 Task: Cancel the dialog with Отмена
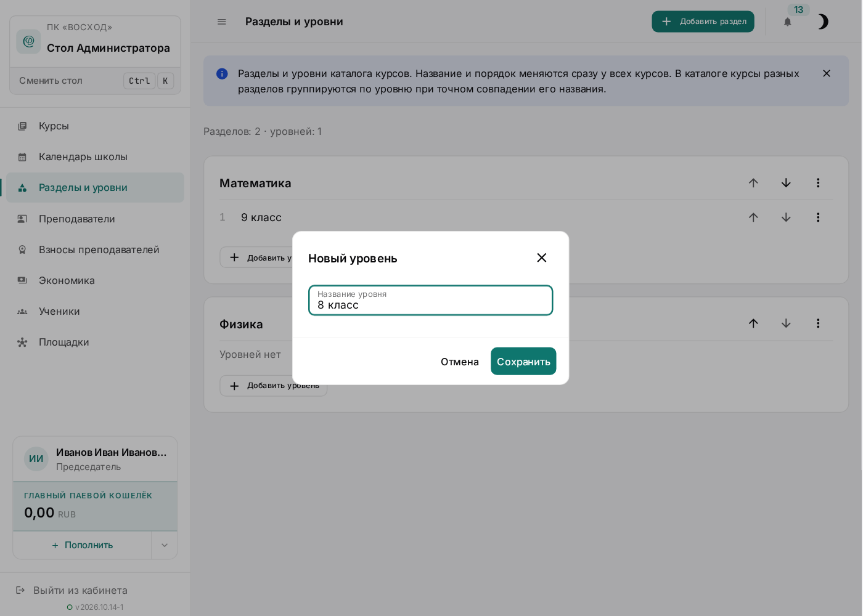[460, 361]
